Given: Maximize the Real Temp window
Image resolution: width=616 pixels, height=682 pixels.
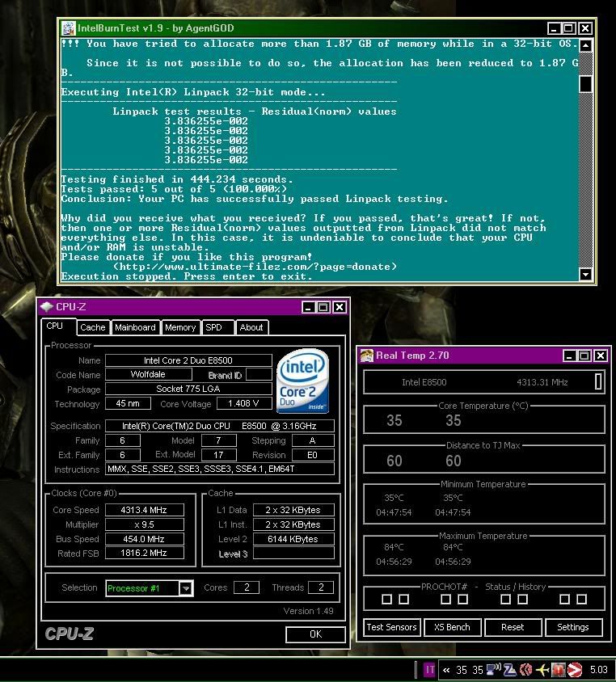Looking at the screenshot, I should tap(584, 356).
